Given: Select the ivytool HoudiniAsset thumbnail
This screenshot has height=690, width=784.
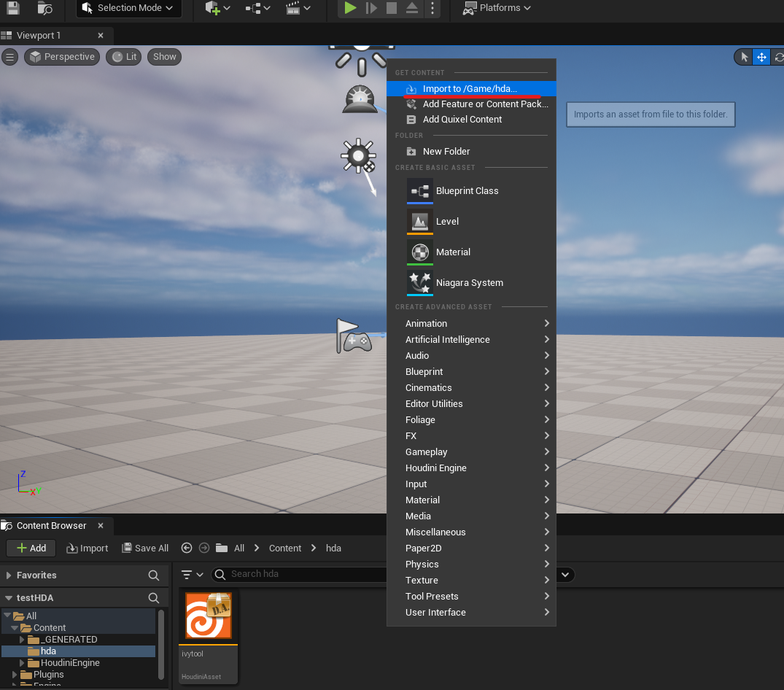Looking at the screenshot, I should point(208,636).
